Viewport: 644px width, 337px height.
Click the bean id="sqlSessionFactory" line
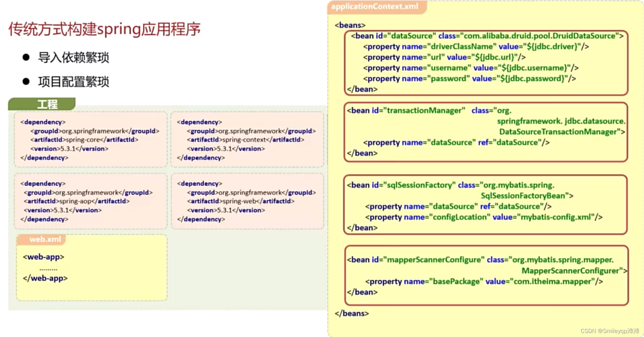click(x=451, y=185)
